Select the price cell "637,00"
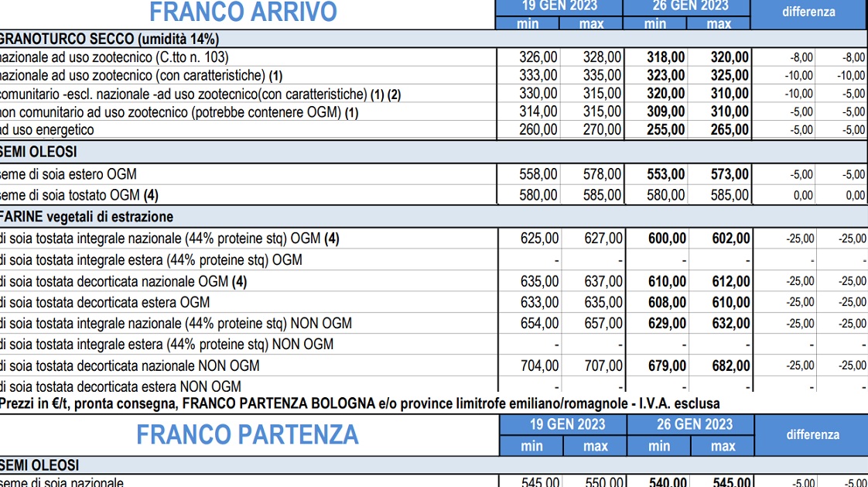 click(603, 282)
